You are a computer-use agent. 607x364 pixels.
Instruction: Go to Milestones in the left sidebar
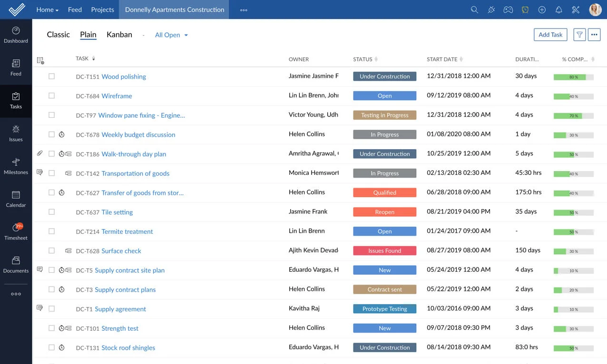tap(16, 166)
